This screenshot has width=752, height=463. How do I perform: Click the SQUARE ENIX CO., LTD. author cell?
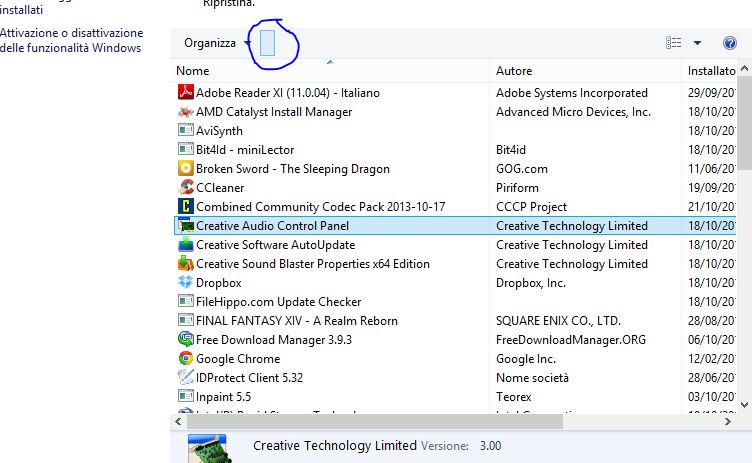(558, 321)
